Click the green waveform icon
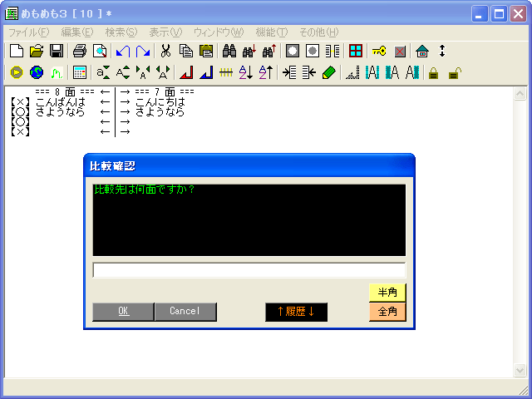532x399 pixels. 57,72
